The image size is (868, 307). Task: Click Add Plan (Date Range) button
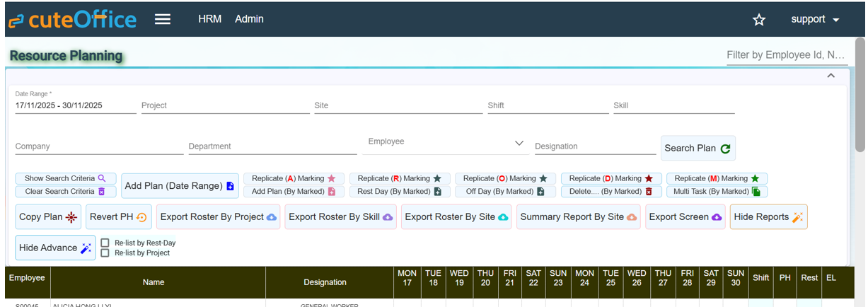179,186
